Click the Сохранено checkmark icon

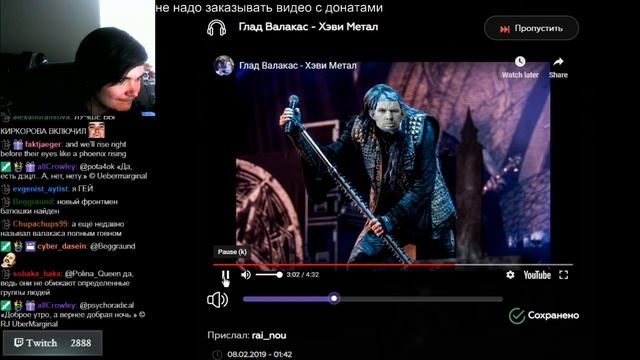(517, 316)
